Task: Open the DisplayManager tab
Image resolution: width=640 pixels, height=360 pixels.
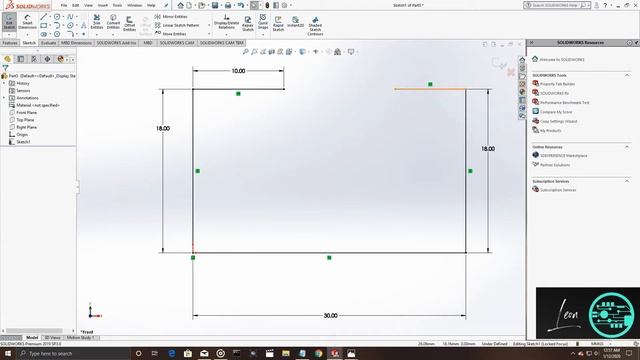Action: click(x=60, y=59)
